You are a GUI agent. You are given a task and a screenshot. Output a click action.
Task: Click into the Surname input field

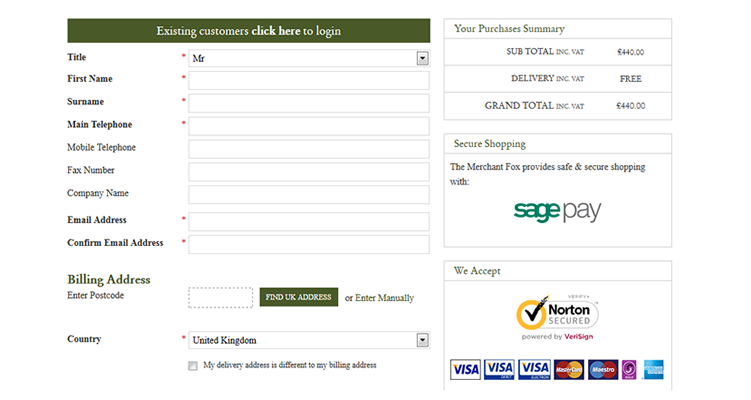308,103
